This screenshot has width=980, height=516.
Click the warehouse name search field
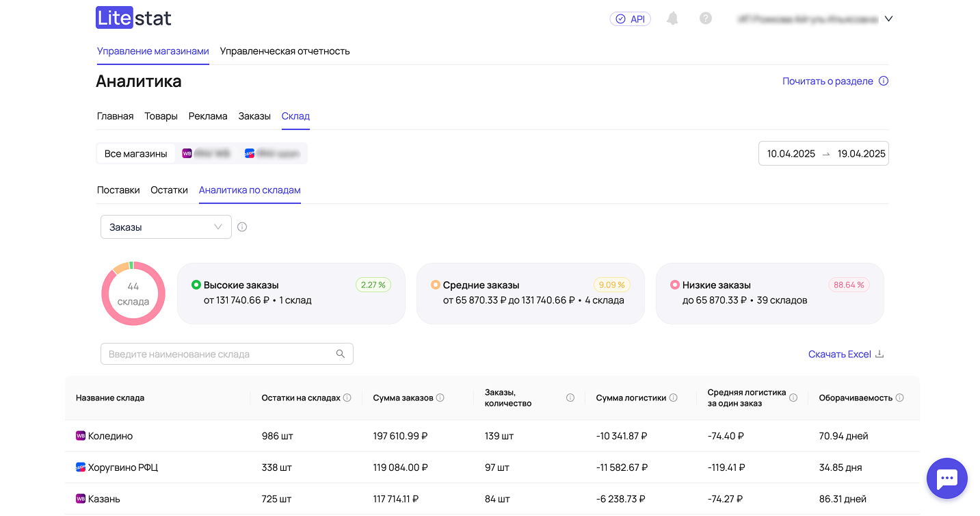[x=219, y=354]
